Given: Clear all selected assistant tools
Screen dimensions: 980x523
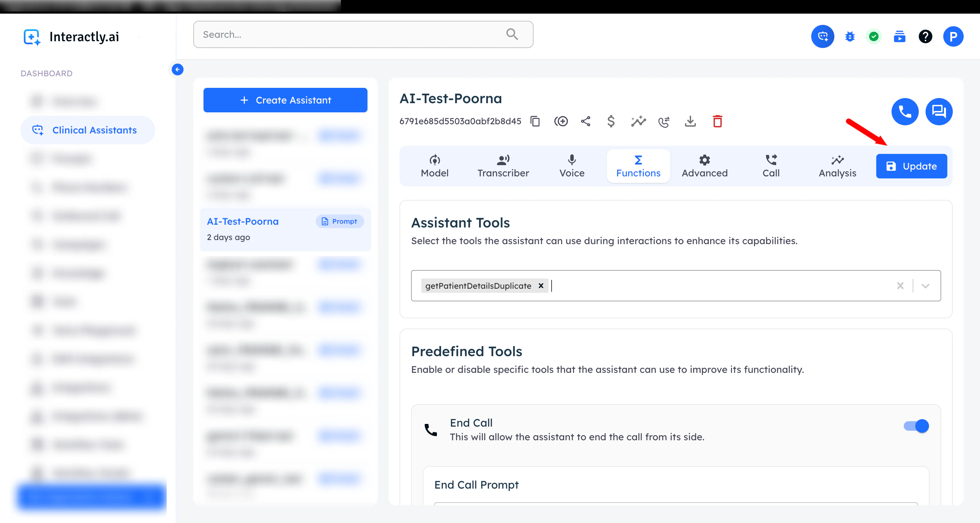Looking at the screenshot, I should [900, 286].
